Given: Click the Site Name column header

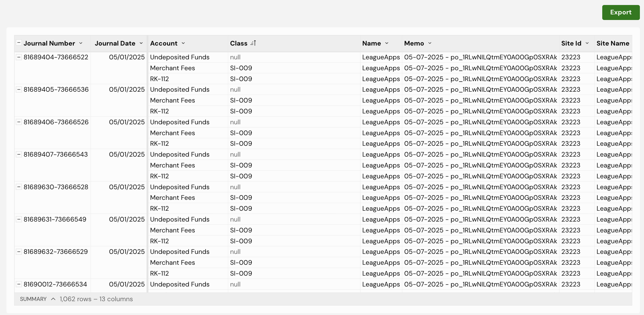Looking at the screenshot, I should click(x=613, y=43).
